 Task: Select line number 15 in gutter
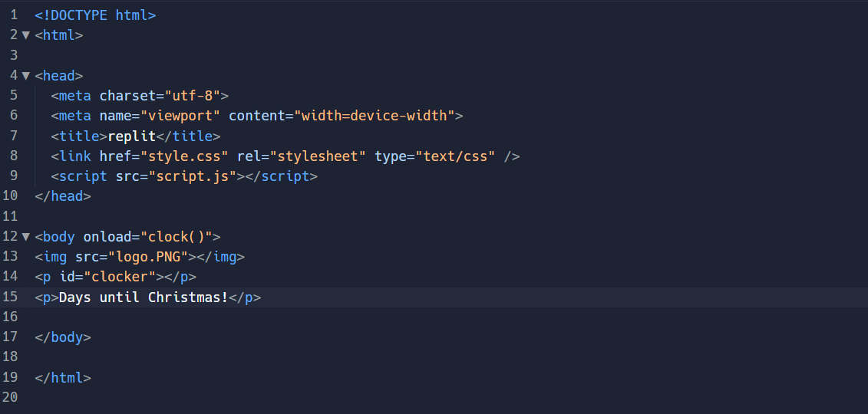[10, 297]
